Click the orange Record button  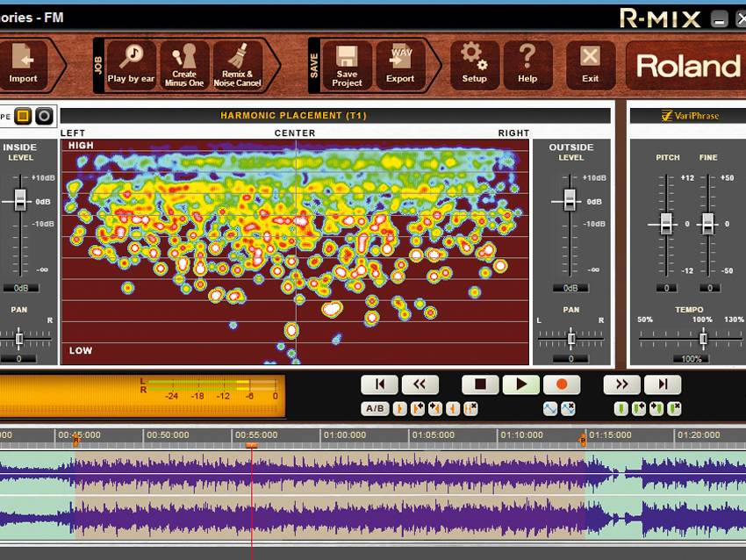click(562, 384)
